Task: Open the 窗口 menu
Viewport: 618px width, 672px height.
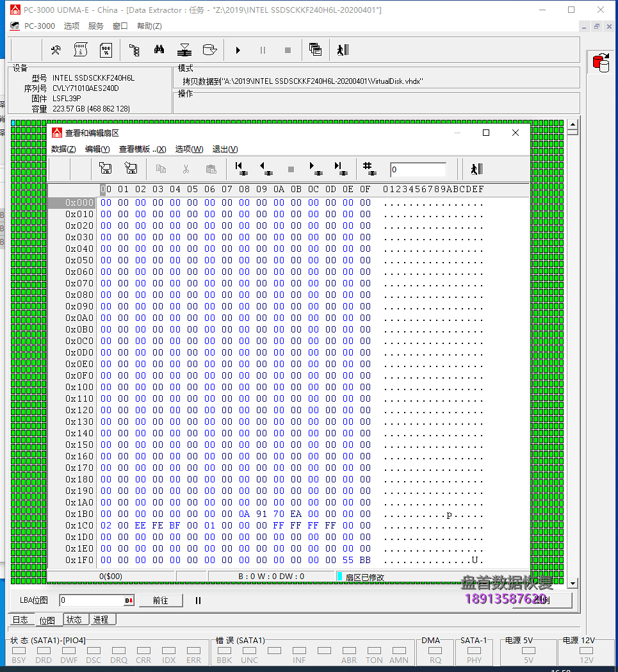Action: 120,26
